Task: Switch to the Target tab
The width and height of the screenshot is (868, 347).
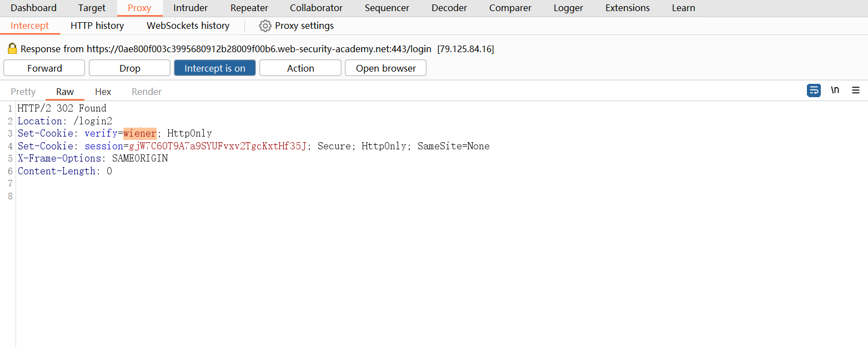Action: pos(92,8)
